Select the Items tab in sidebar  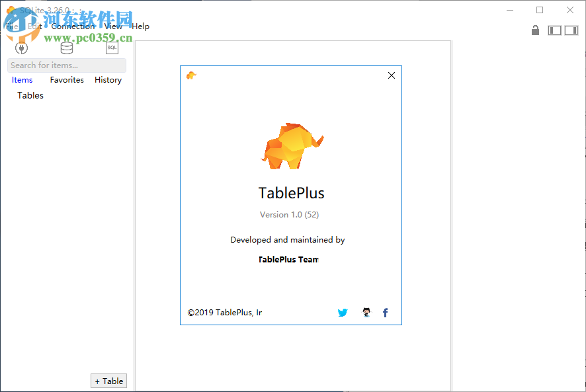pos(22,79)
